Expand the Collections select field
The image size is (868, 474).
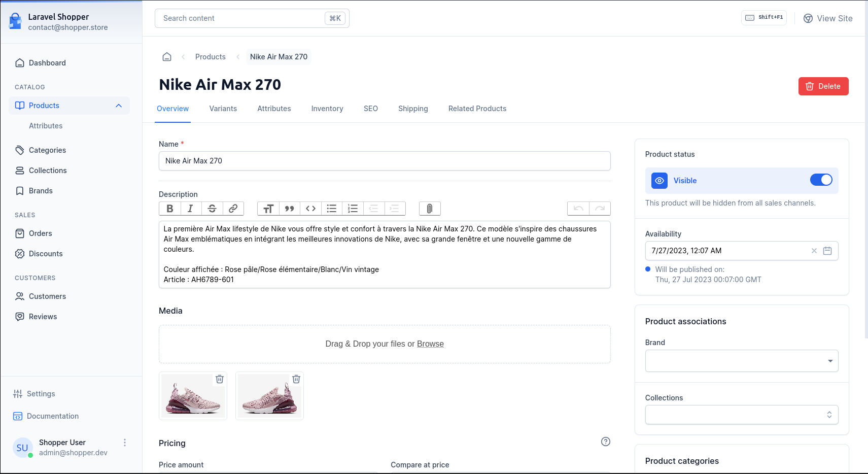[x=741, y=415]
